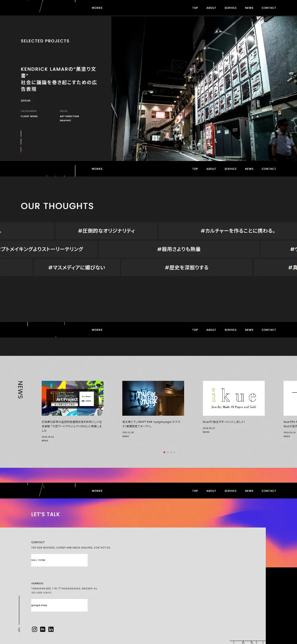Click the google.map button
The height and width of the screenshot is (644, 297).
[x=59, y=605]
